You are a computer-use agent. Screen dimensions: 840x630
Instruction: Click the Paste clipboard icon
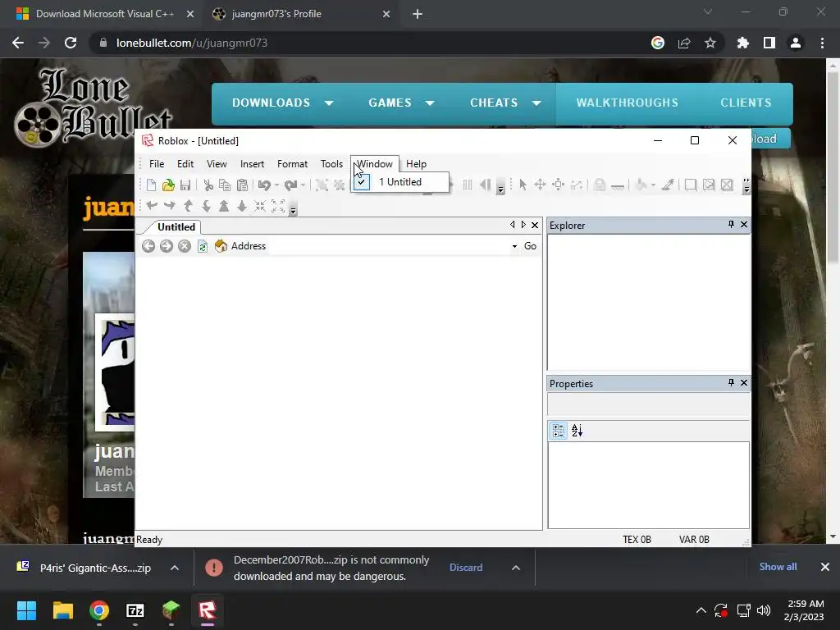243,185
